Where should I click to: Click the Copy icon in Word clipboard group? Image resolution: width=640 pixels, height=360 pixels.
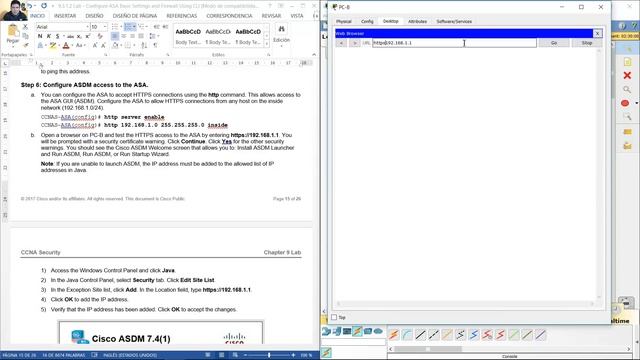25,36
